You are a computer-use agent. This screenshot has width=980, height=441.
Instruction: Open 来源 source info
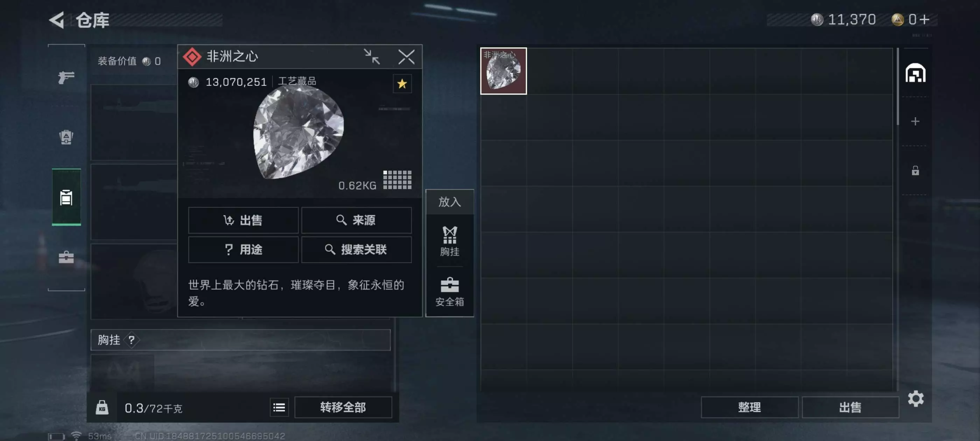[x=356, y=220]
